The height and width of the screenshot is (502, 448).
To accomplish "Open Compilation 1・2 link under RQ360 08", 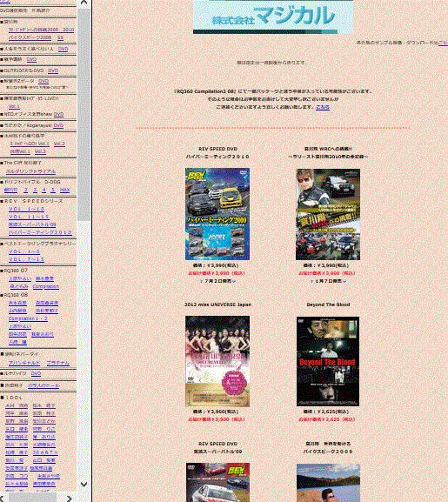I will (x=28, y=318).
